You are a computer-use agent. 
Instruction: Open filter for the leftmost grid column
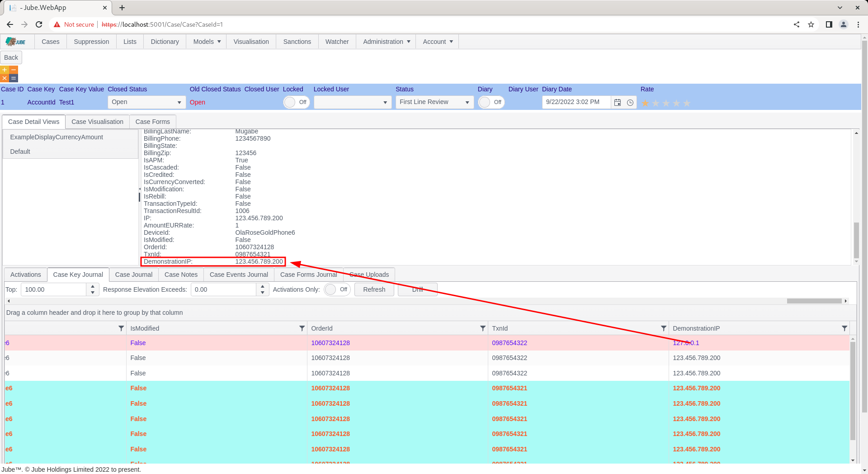(x=121, y=328)
